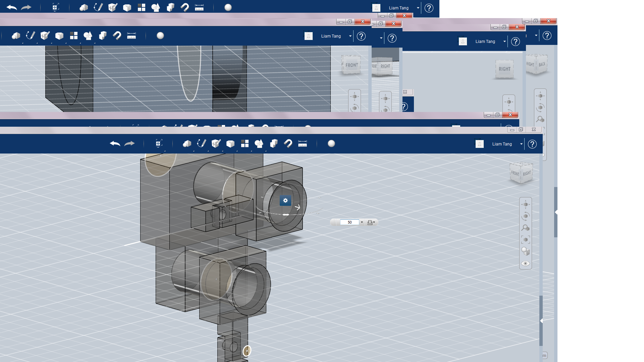Viewport: 644px width, 362px height.
Task: Toggle show/hide eye in front window
Action: coord(526,263)
